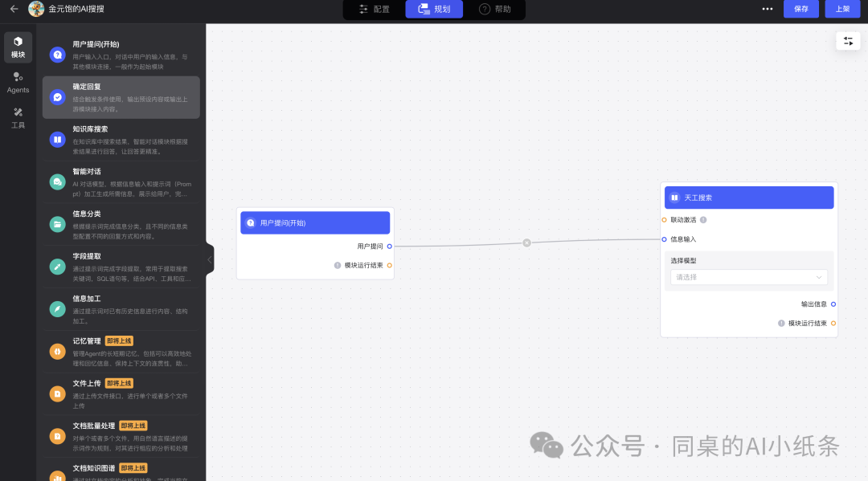The image size is (868, 481).
Task: Click the 确定回复 module title text
Action: [87, 87]
